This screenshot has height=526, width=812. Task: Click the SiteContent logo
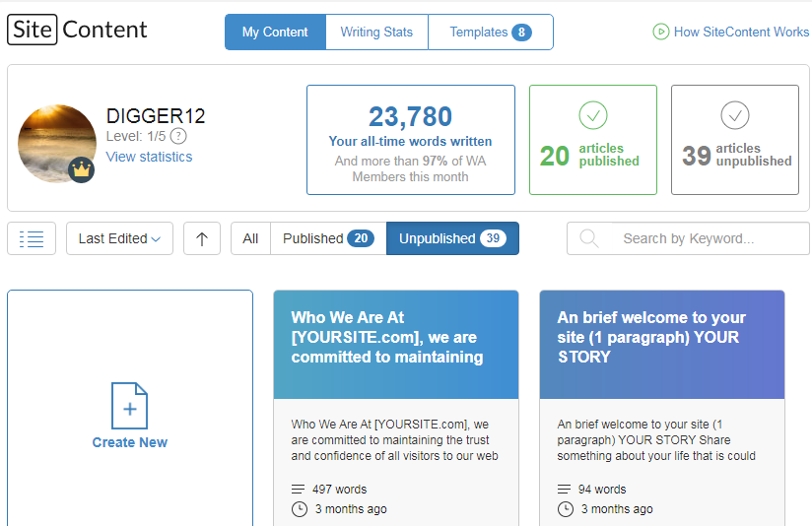(77, 30)
